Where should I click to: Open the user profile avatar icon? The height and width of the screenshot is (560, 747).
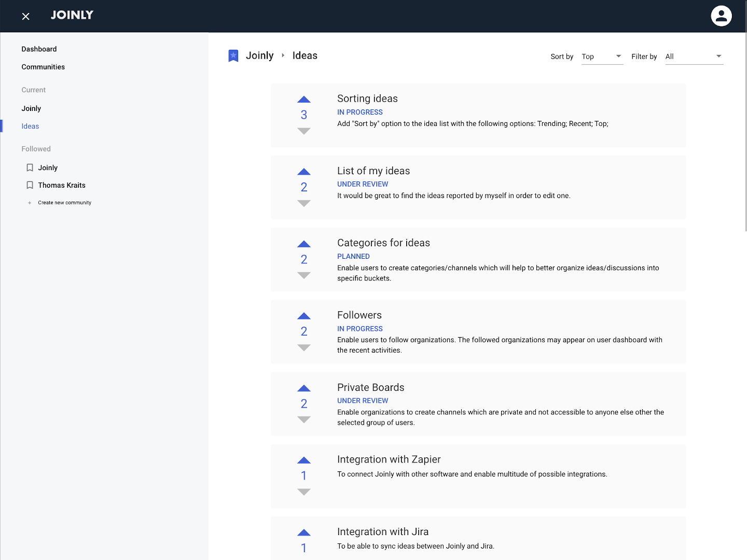(x=721, y=16)
